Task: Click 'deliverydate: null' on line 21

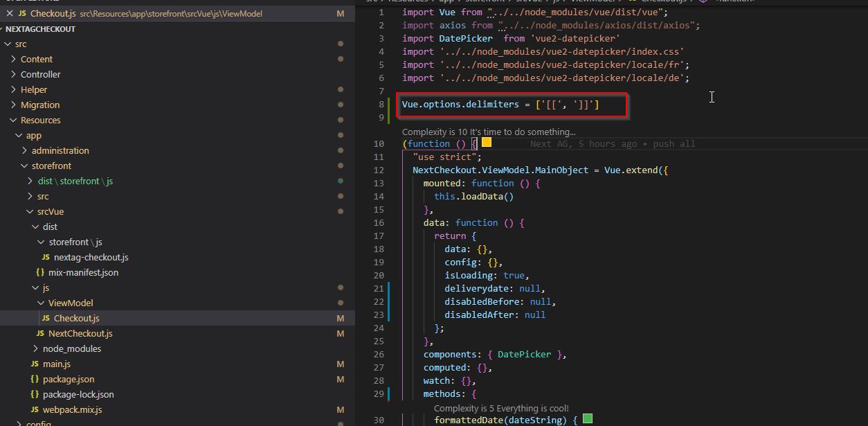Action: tap(492, 288)
